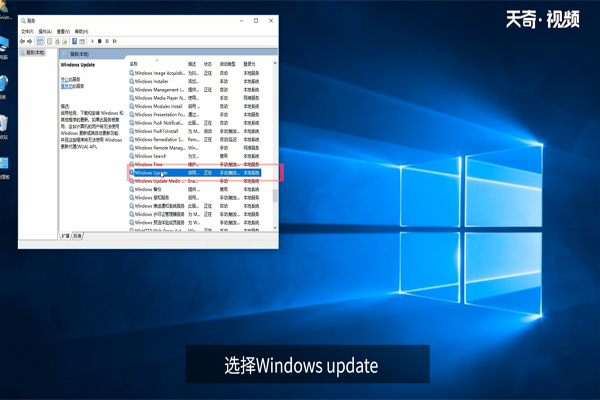Open the 操作(A) menu
Image resolution: width=600 pixels, height=400 pixels.
[x=45, y=31]
